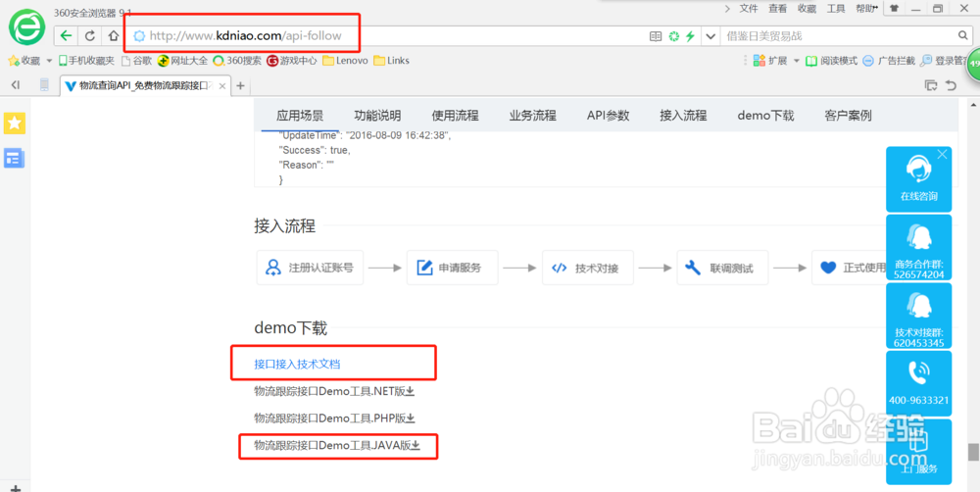Download 物流跟踪接口Demo工具.PHP版
Image resolution: width=980 pixels, height=492 pixels.
pos(334,418)
